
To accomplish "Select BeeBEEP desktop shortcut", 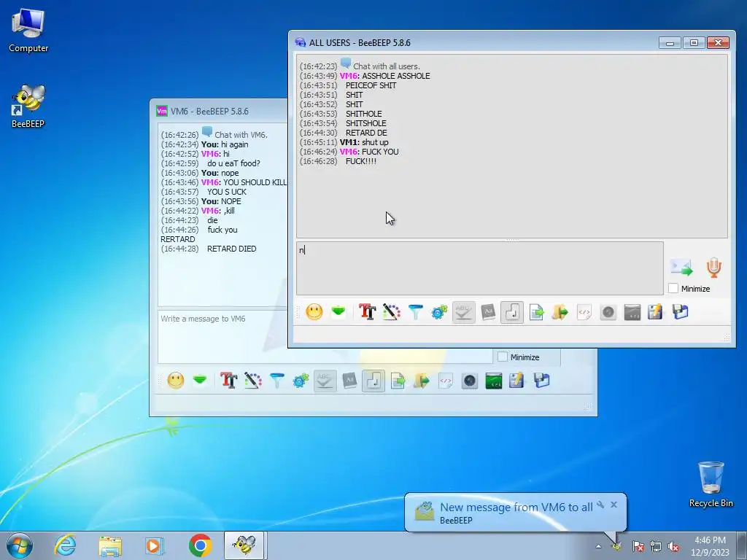I will point(28,106).
